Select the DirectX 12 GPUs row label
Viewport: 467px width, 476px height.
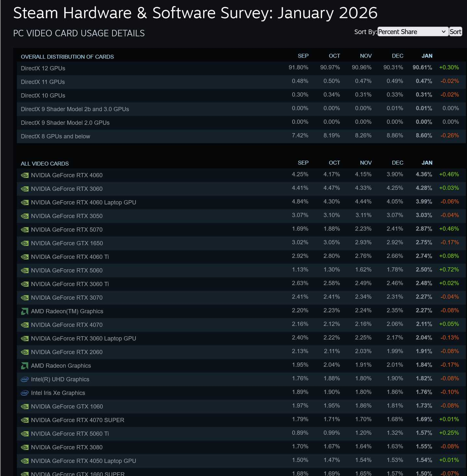point(43,68)
